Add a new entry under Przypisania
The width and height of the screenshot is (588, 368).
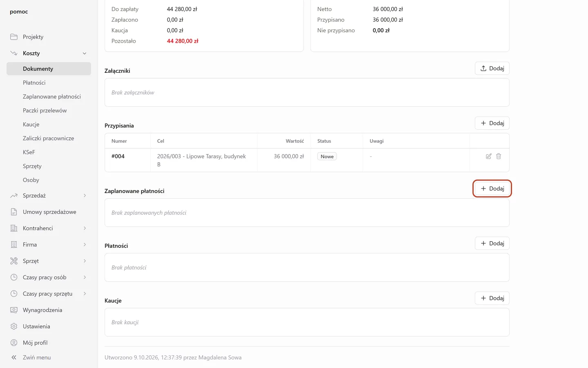click(492, 123)
